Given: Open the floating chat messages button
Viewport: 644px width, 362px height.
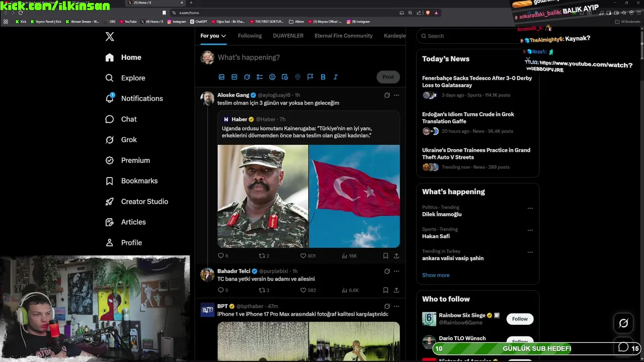Looking at the screenshot, I should point(623,347).
